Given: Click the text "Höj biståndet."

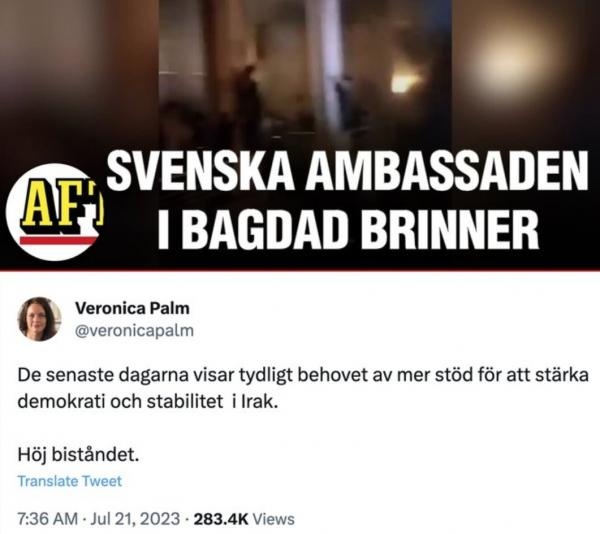Looking at the screenshot, I should [x=78, y=455].
